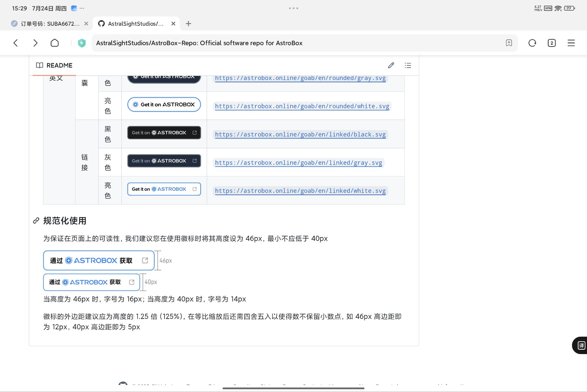Viewport: 587px width, 392px height.
Task: Edit the README with the pencil icon
Action: pyautogui.click(x=391, y=65)
